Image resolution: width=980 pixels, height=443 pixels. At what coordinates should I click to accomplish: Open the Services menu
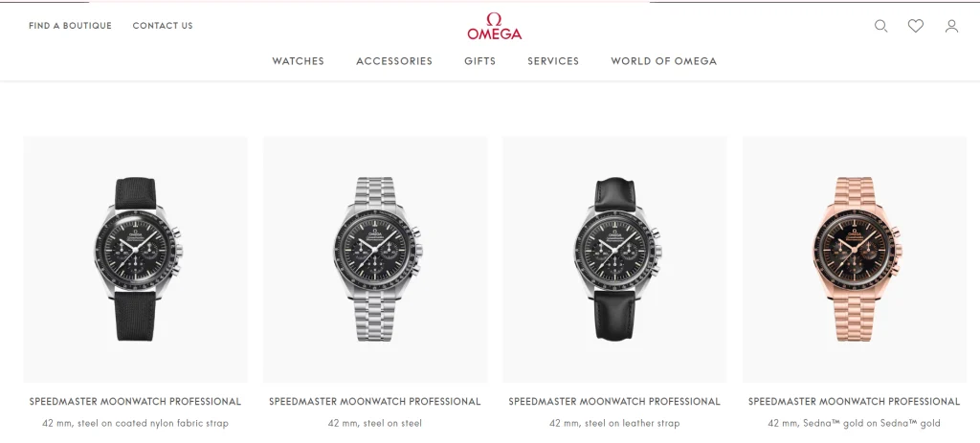[553, 60]
